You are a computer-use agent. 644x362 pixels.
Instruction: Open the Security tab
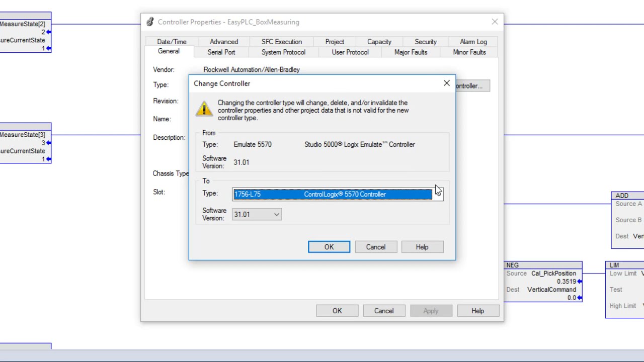pos(426,42)
